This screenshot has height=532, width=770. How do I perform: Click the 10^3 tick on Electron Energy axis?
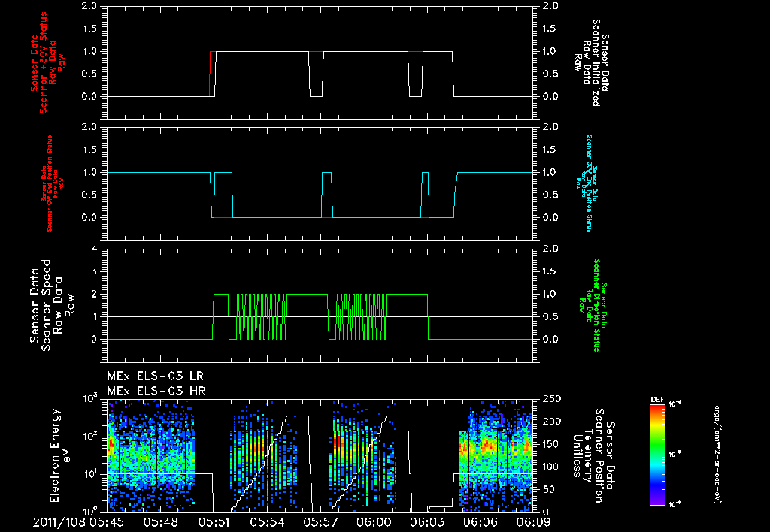pos(90,398)
